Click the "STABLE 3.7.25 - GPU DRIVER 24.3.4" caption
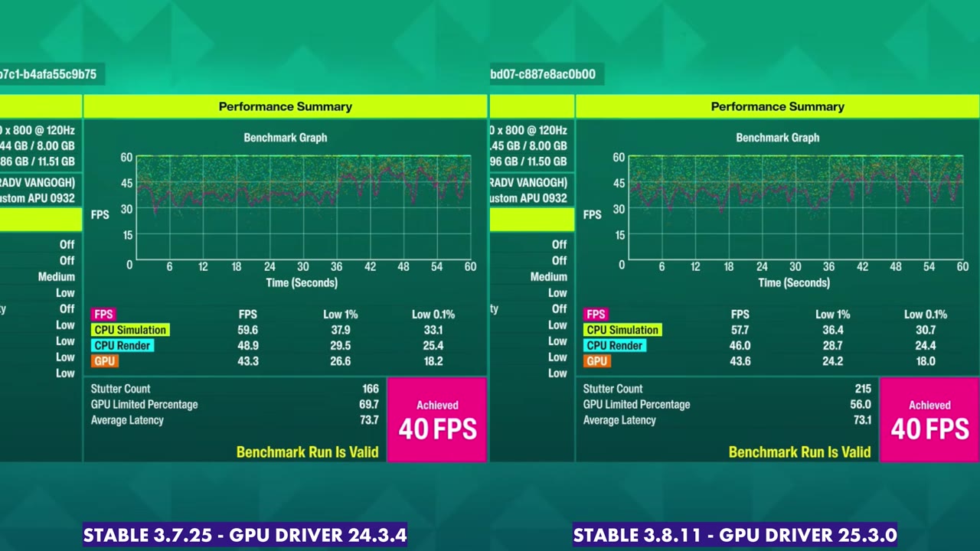Viewport: 980px width, 551px height. [x=245, y=534]
